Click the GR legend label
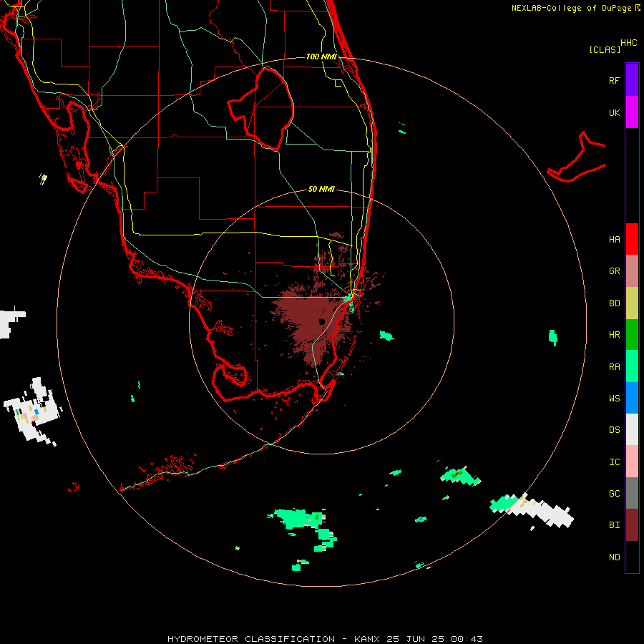The width and height of the screenshot is (644, 644). tap(615, 271)
